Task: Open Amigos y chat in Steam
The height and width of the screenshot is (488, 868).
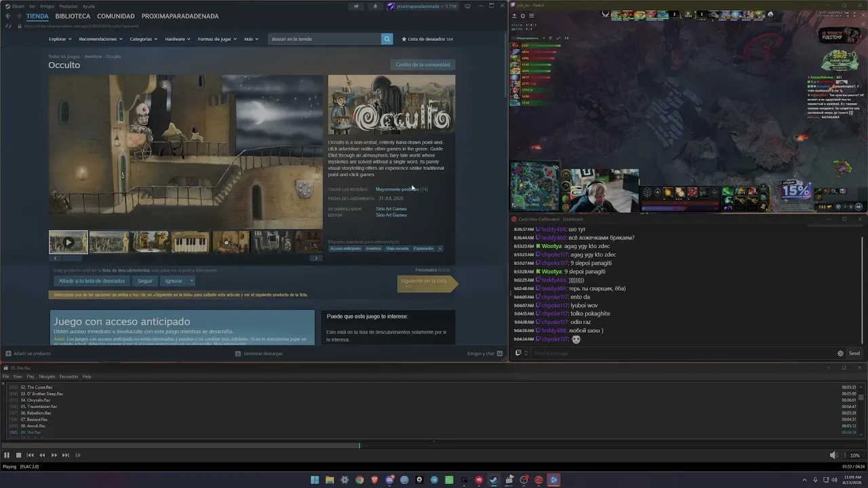Action: tap(484, 353)
